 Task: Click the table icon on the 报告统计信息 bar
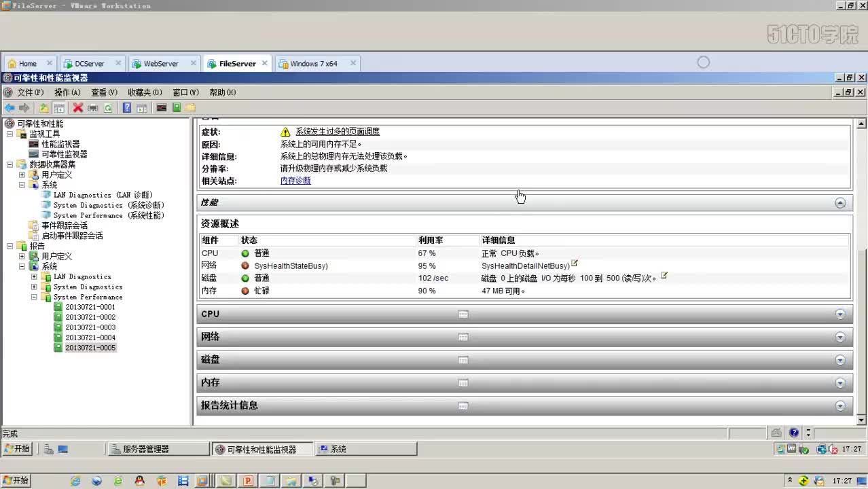point(463,406)
